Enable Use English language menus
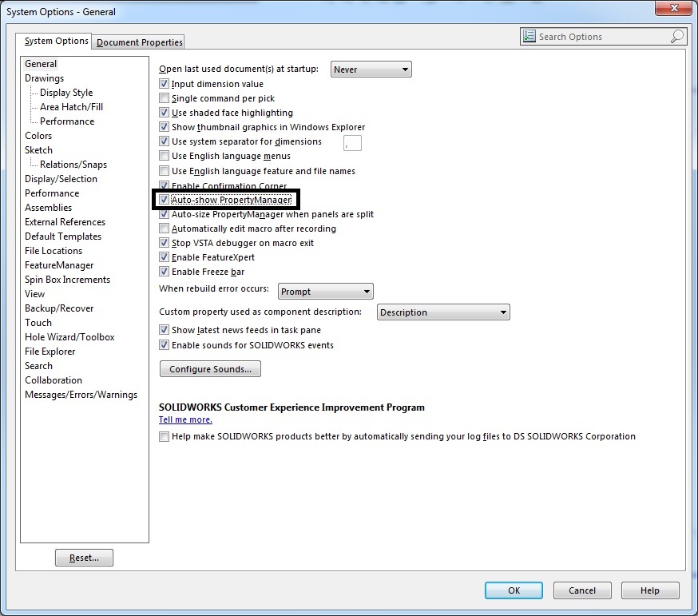Viewport: 698px width, 616px height. 165,156
